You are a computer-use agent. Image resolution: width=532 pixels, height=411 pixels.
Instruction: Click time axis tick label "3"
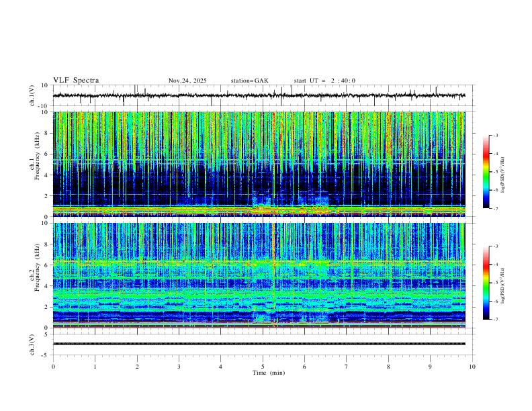point(179,367)
